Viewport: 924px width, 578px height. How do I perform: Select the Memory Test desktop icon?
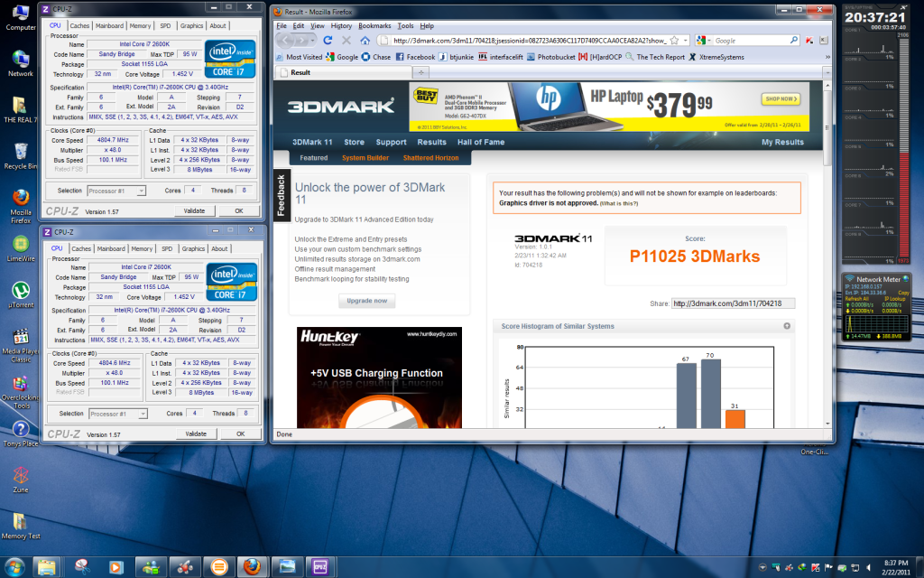tap(21, 525)
